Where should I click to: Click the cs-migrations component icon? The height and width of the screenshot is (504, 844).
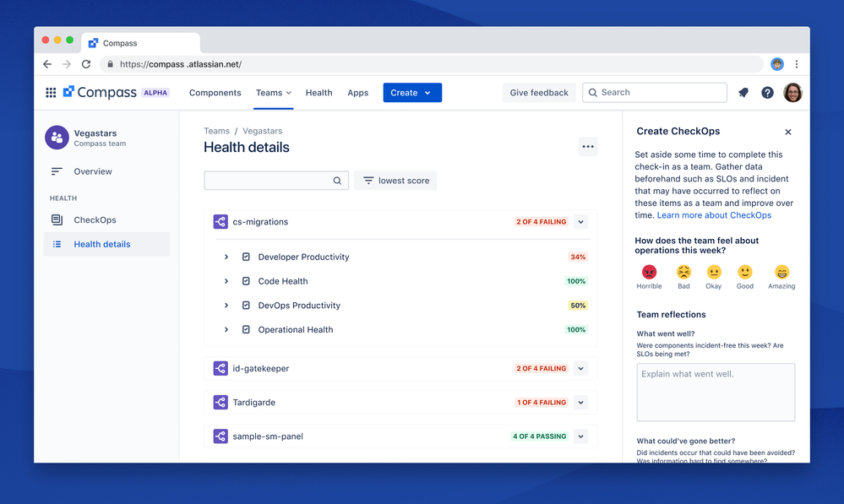[221, 222]
